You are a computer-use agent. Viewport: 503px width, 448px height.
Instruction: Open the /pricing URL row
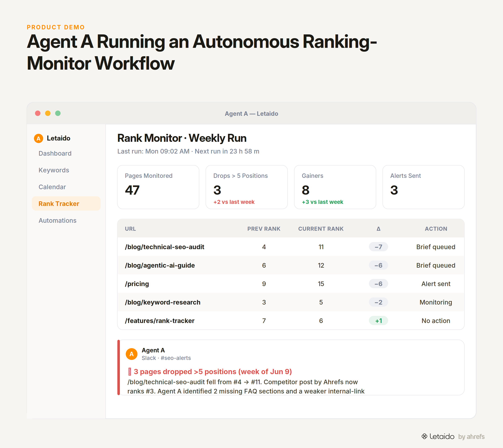(291, 284)
